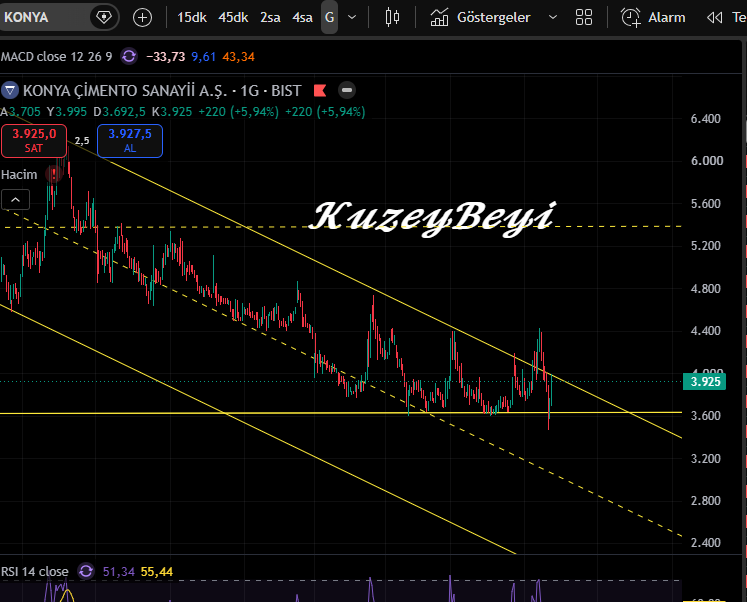Select the 2sa interval
This screenshot has width=747, height=602.
(270, 18)
